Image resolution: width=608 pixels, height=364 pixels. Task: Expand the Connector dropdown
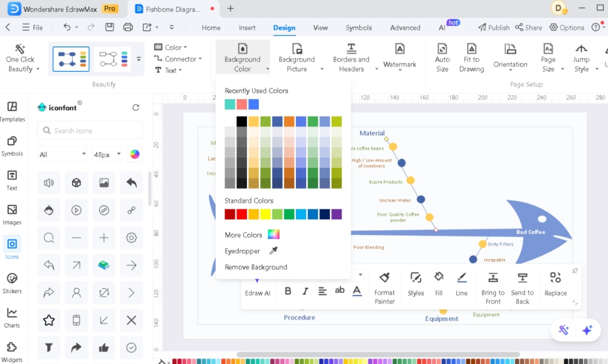click(178, 59)
